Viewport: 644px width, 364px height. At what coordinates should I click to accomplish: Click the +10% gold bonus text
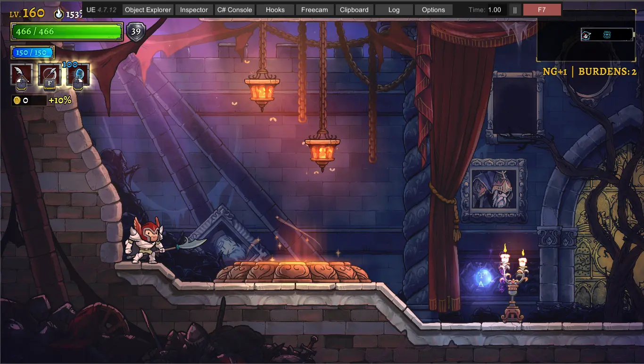[60, 100]
